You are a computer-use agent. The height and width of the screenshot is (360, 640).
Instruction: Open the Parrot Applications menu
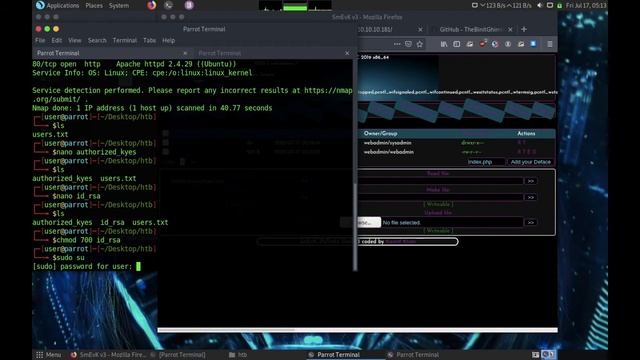(x=58, y=5)
